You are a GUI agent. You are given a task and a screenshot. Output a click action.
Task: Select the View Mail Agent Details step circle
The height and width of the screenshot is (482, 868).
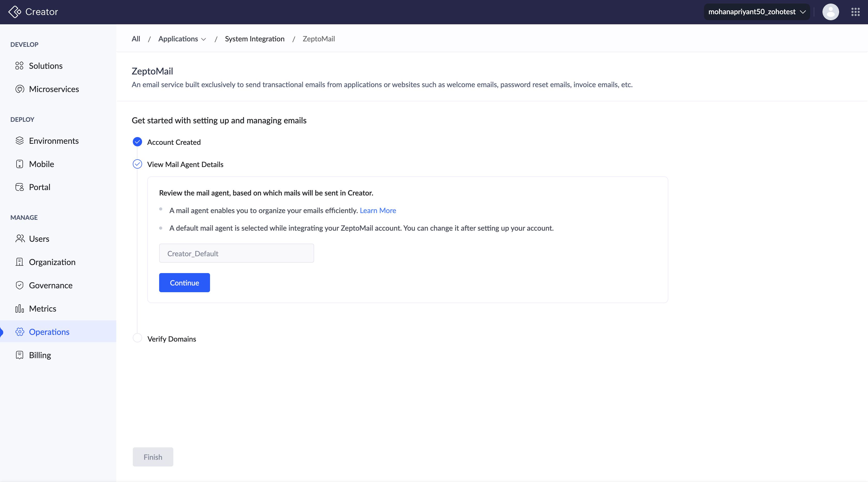137,164
